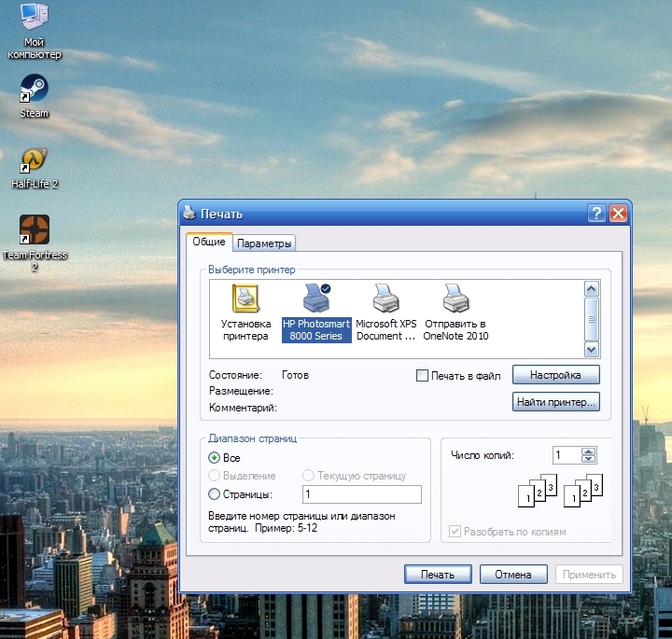The height and width of the screenshot is (639, 672).
Task: Click the Найти принтер button
Action: [555, 403]
